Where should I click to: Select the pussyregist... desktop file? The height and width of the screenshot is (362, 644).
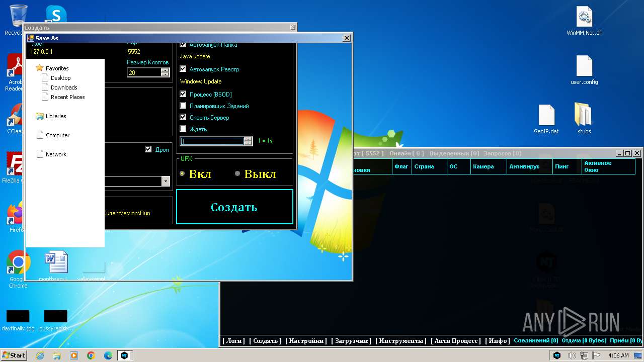pos(55,320)
